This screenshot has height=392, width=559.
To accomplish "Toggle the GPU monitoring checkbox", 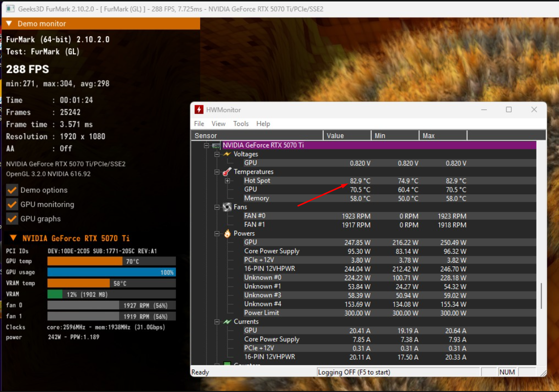I will coord(12,204).
